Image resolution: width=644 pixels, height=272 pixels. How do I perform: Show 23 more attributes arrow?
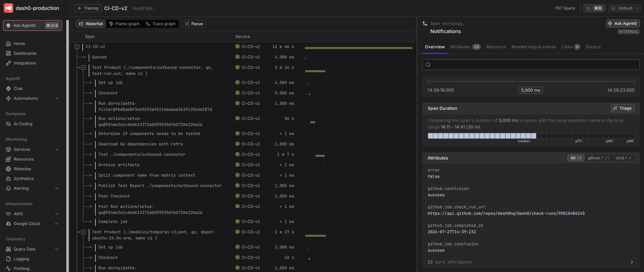pyautogui.click(x=632, y=262)
